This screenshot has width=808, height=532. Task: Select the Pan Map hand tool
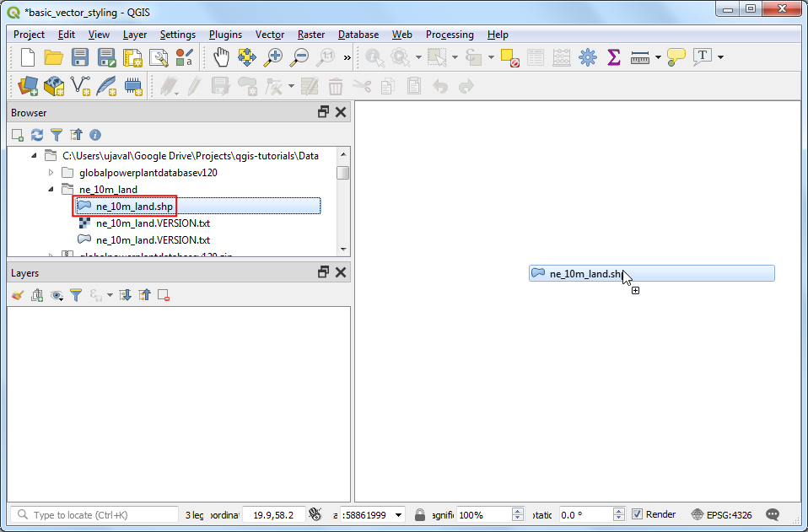point(221,57)
